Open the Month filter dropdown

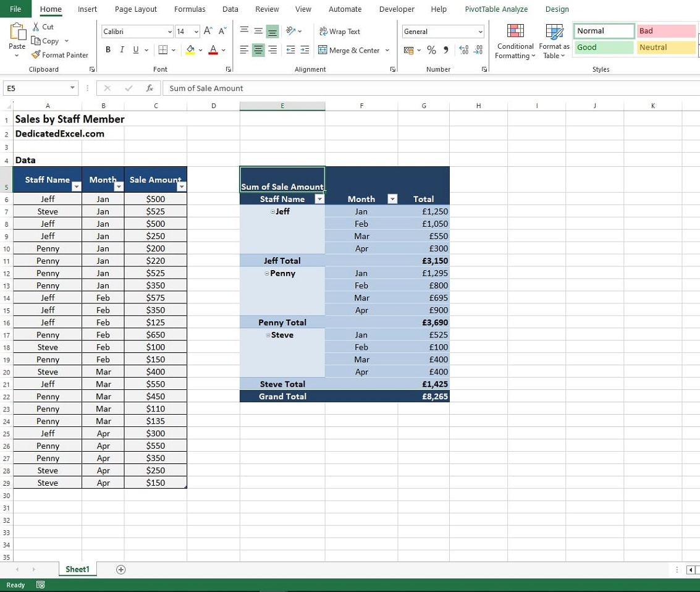(392, 199)
